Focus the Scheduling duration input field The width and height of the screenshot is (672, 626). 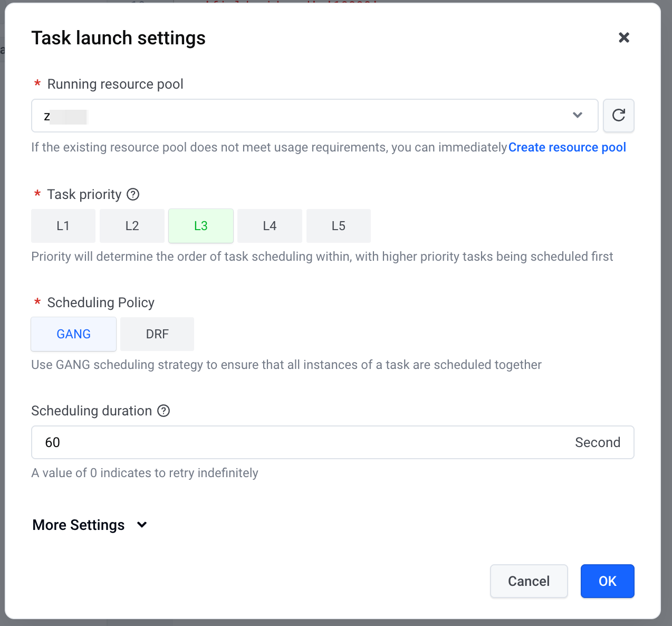[x=301, y=442]
